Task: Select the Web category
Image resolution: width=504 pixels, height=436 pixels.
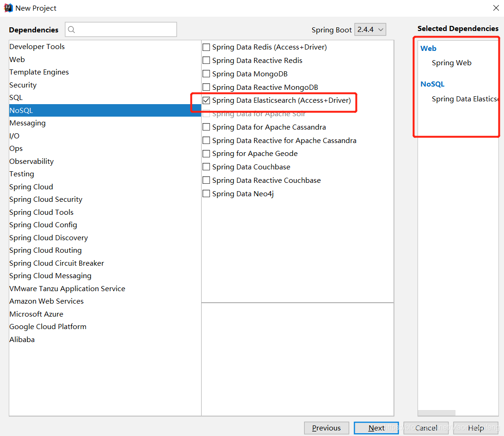Action: (105, 60)
